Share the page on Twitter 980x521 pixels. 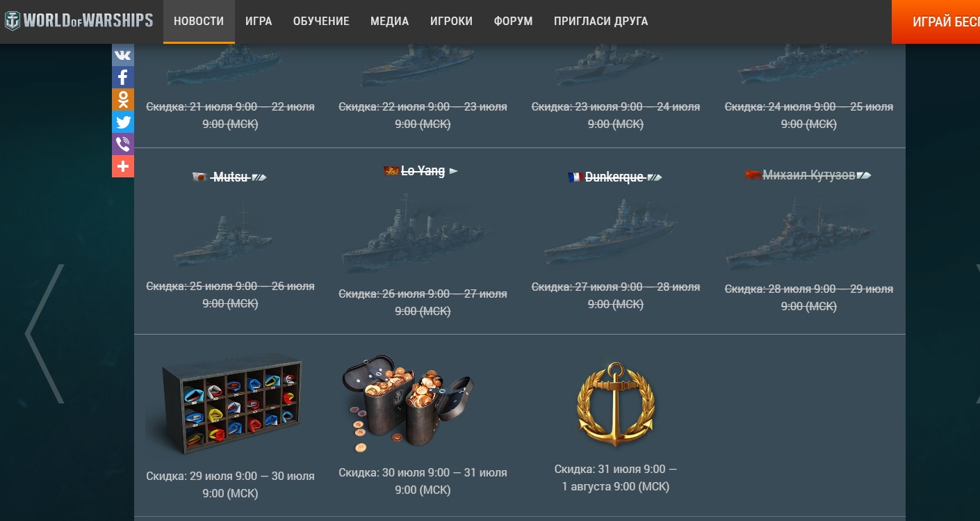coord(123,122)
